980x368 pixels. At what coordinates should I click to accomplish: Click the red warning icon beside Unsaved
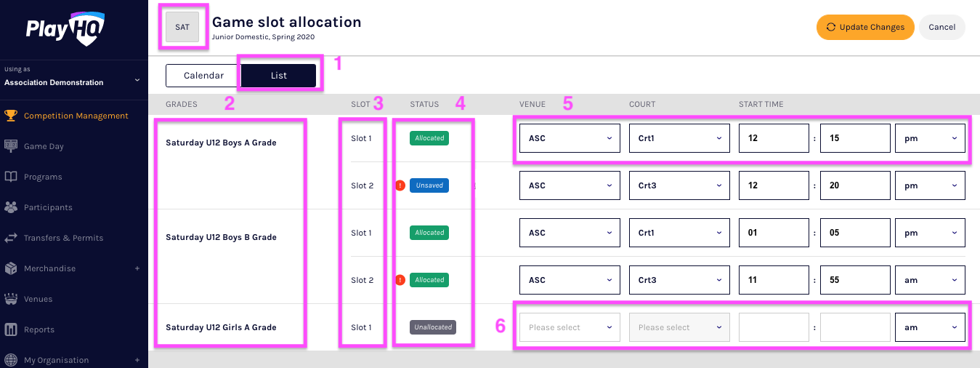pyautogui.click(x=400, y=185)
